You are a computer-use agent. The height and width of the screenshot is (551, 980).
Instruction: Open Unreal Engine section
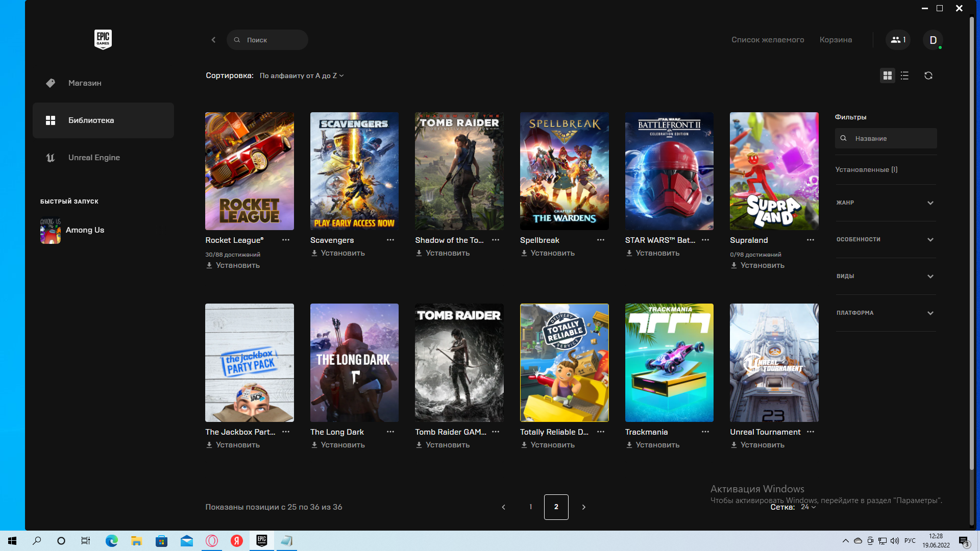103,158
